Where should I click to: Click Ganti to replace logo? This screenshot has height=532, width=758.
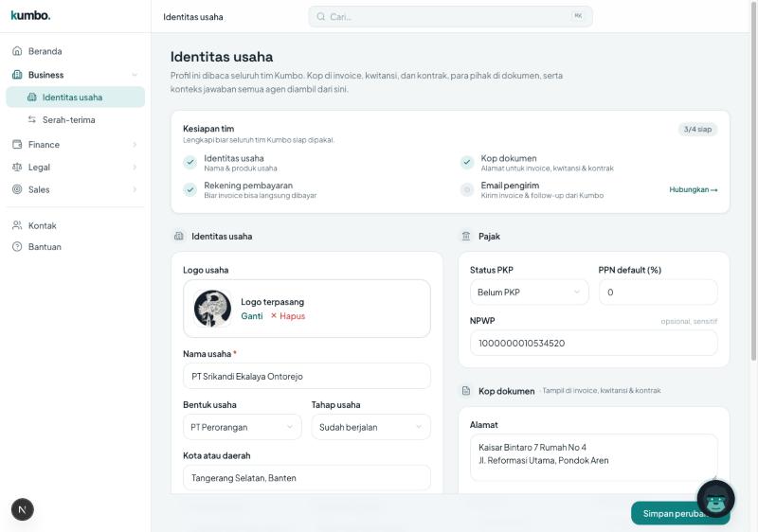coord(252,316)
